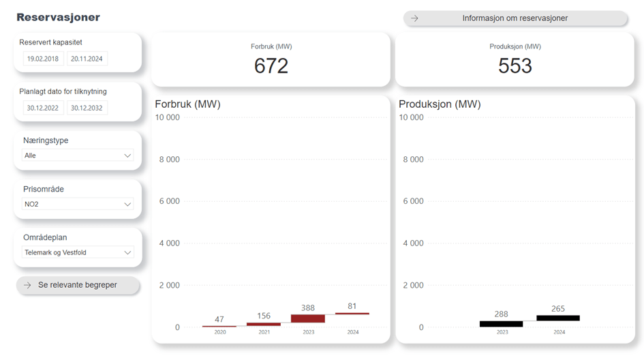
Task: Click arrow icon on Informasjon om reservasjoner
Action: point(414,18)
